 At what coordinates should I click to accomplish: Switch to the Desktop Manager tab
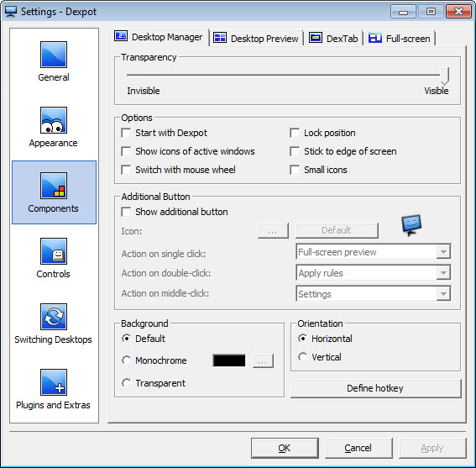(x=159, y=37)
